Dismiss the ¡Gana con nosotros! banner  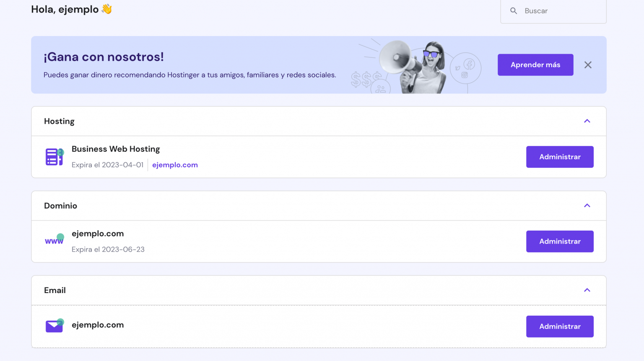point(588,65)
